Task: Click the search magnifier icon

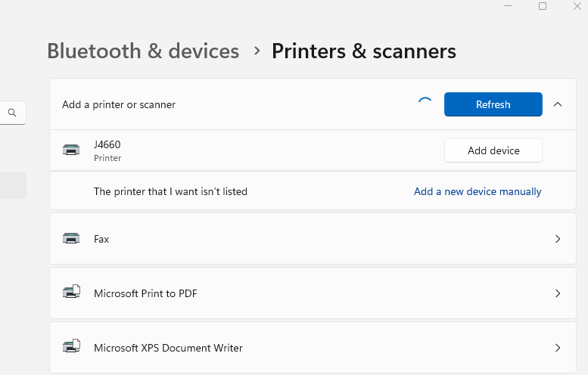Action: pos(12,113)
